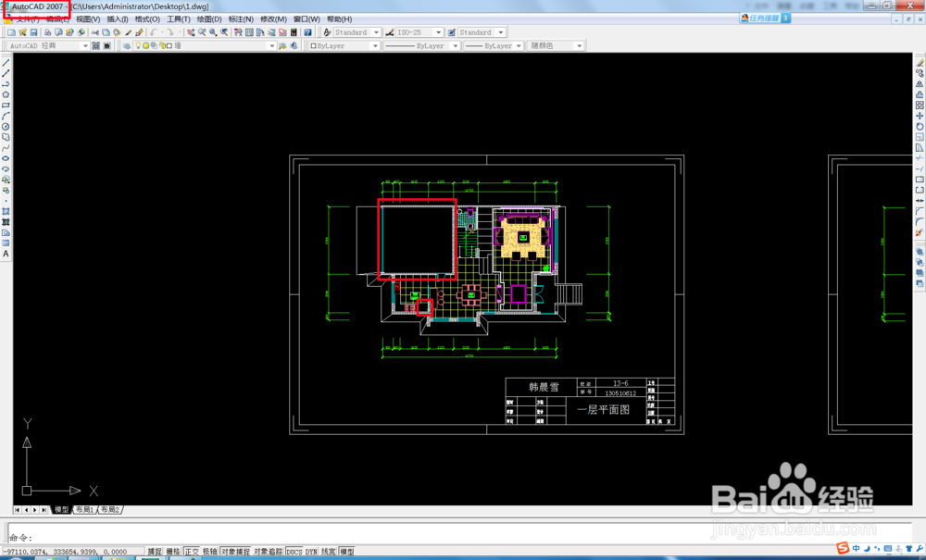Image resolution: width=926 pixels, height=560 pixels.
Task: Select the Rectangle draw tool
Action: [x=6, y=106]
